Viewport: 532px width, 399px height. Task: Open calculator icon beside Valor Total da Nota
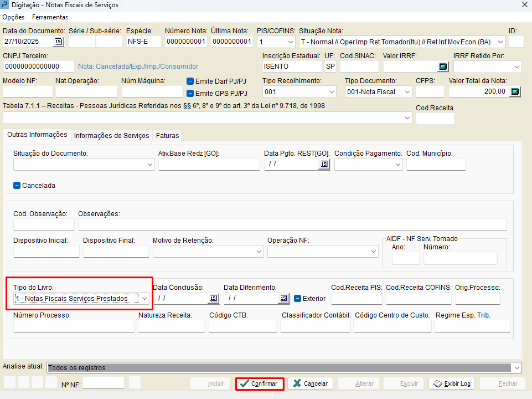point(515,92)
